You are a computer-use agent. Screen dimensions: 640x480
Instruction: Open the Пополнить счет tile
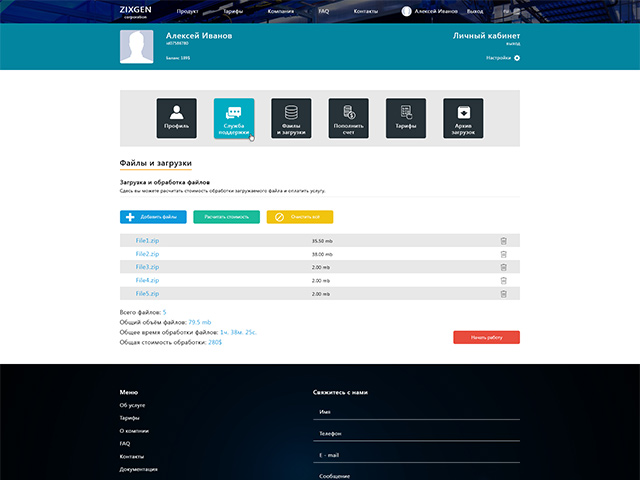tap(349, 118)
